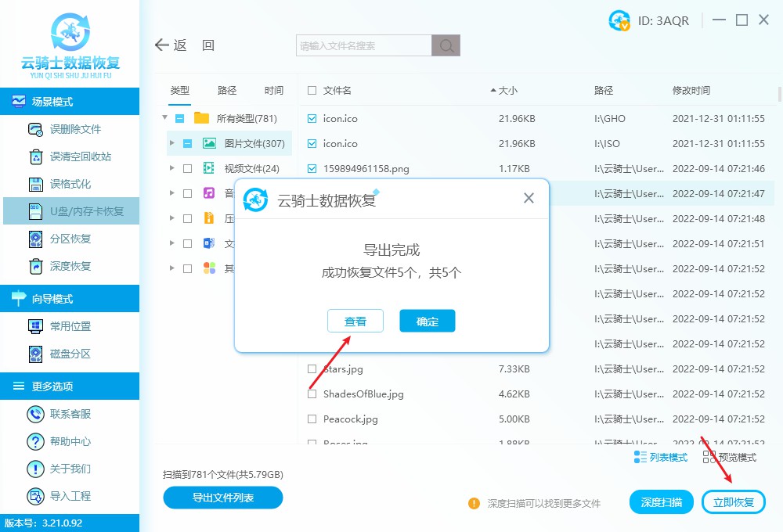Click 查看 in the export dialog
The image size is (783, 532).
pyautogui.click(x=355, y=321)
